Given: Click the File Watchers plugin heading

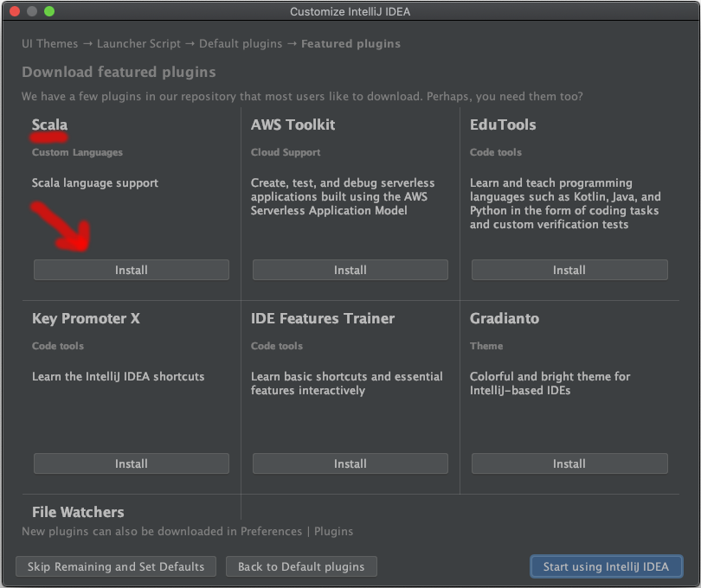Looking at the screenshot, I should [x=78, y=512].
